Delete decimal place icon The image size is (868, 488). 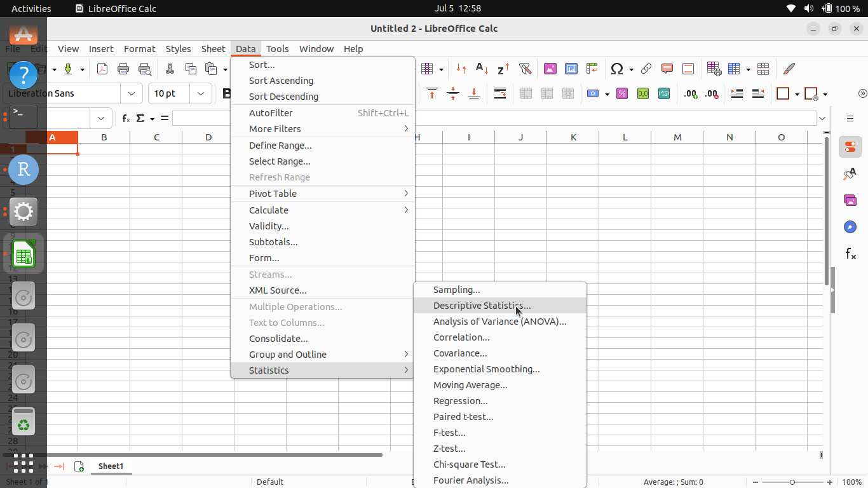point(712,93)
